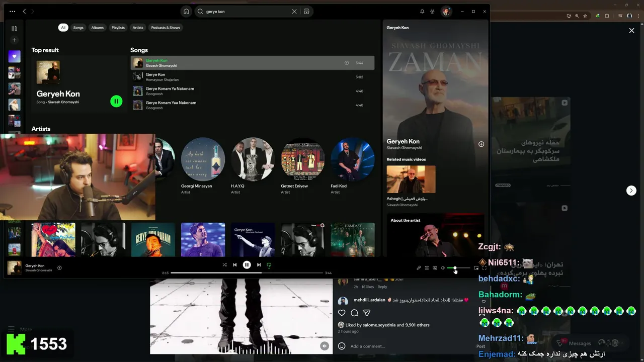The image size is (644, 362).
Task: Open Liked Songs heart tile in sidebar
Action: [x=14, y=56]
